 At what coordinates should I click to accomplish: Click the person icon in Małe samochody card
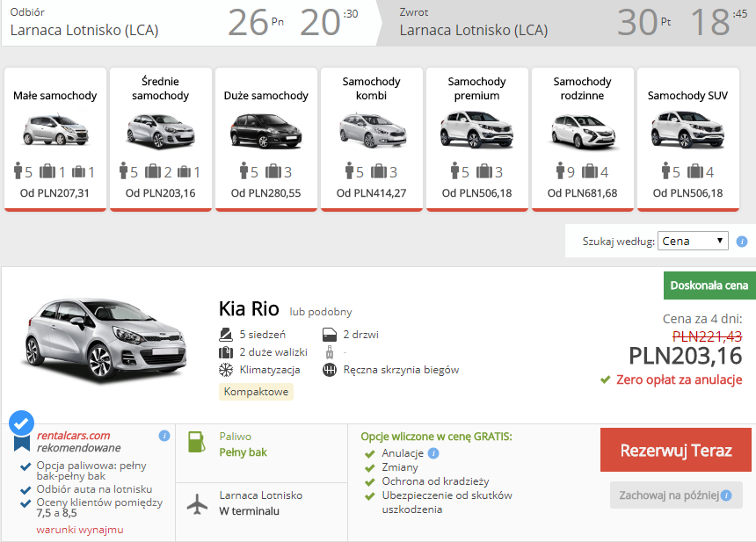point(18,170)
